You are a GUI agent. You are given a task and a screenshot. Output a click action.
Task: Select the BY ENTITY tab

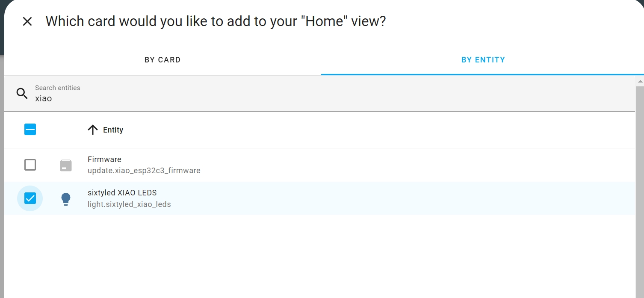tap(483, 60)
